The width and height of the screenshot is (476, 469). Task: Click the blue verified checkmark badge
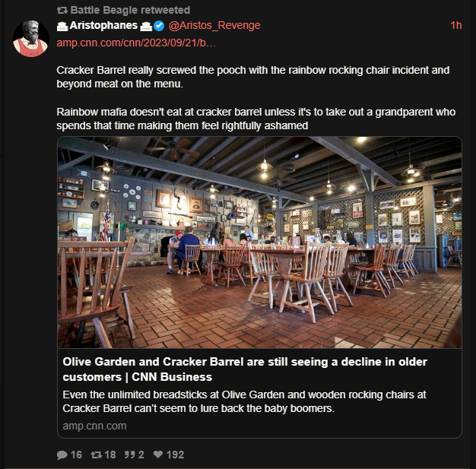point(159,26)
